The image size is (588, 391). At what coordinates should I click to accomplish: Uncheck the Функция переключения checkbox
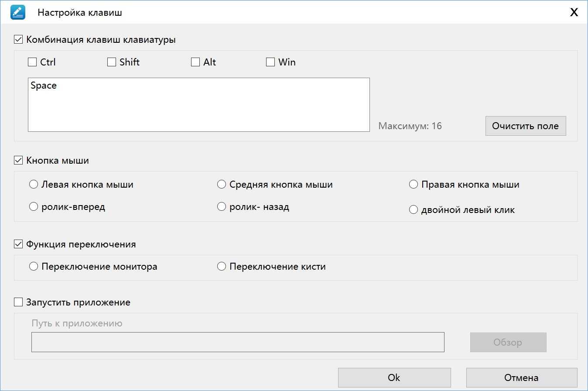point(18,244)
